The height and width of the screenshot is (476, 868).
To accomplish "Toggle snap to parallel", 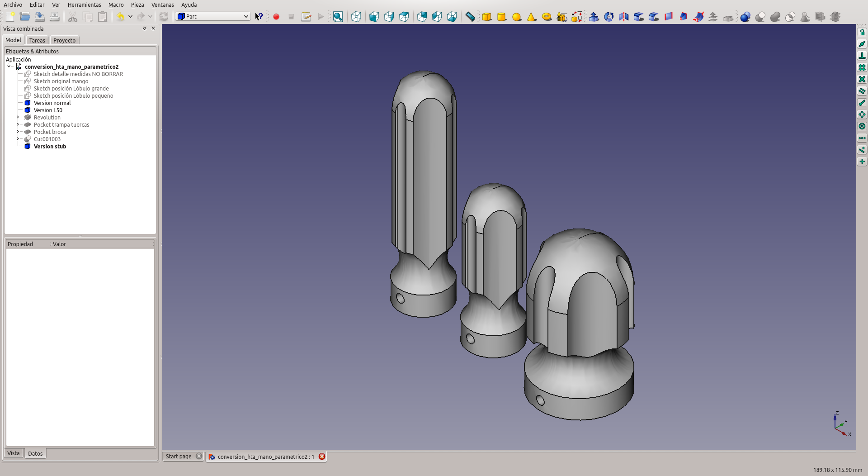I will [862, 91].
